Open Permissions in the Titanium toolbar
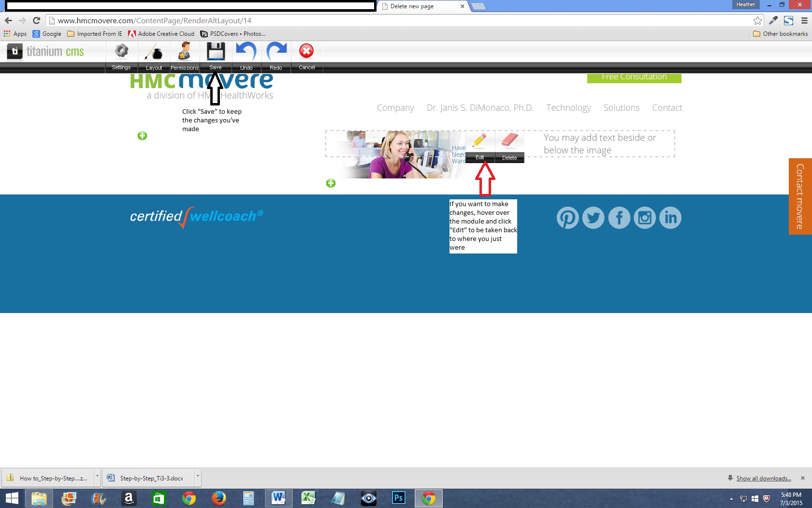Screen dimensions: 812x508 [x=184, y=52]
